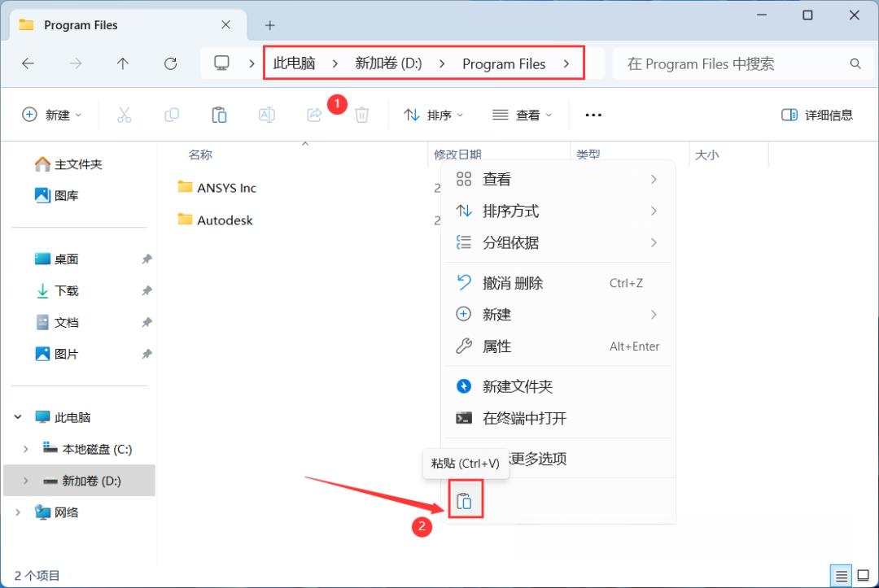Open 主文件夹 in the sidebar
This screenshot has height=588, width=879.
point(68,164)
